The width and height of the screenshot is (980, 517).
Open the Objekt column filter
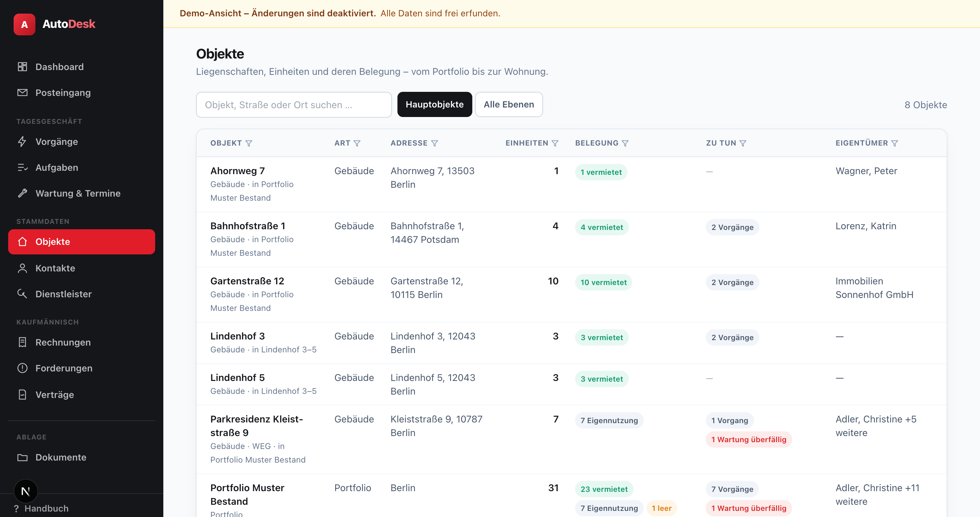(x=249, y=143)
